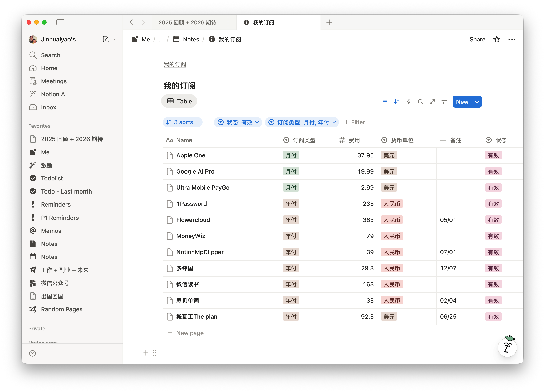Click the + Filter button
Image resolution: width=545 pixels, height=392 pixels.
point(354,122)
